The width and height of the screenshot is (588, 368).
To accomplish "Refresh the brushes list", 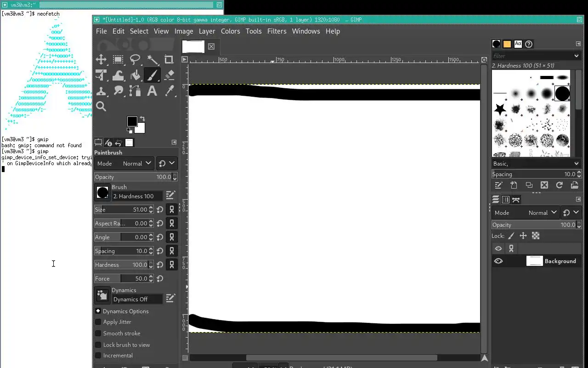I will pos(559,185).
